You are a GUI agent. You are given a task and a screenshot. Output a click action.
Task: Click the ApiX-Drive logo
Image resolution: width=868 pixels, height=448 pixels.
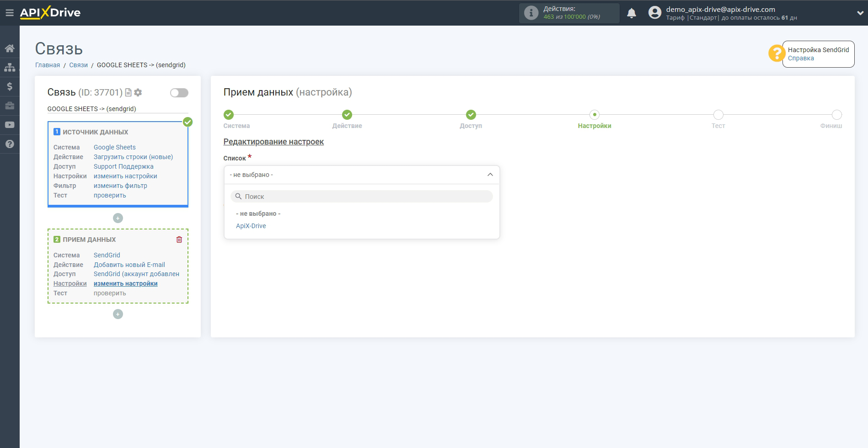point(50,13)
